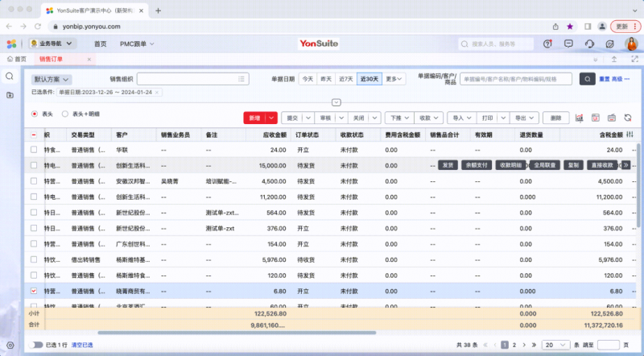Click the left sidebar search icon

click(10, 77)
